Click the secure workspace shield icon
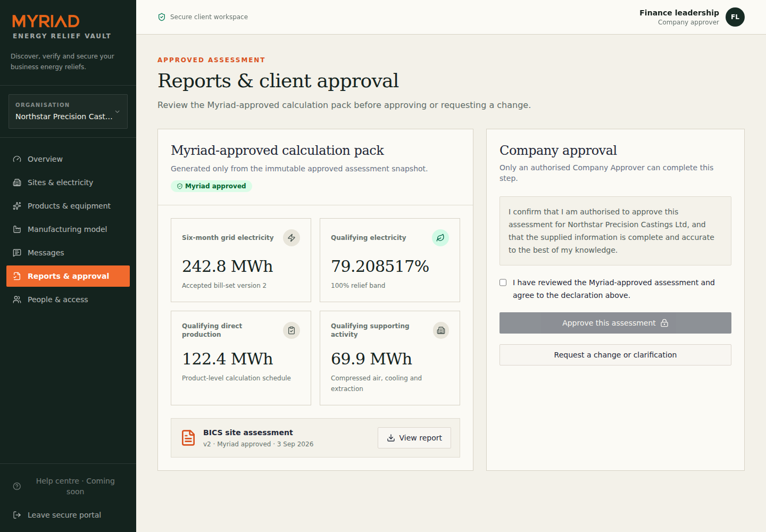 [x=162, y=17]
